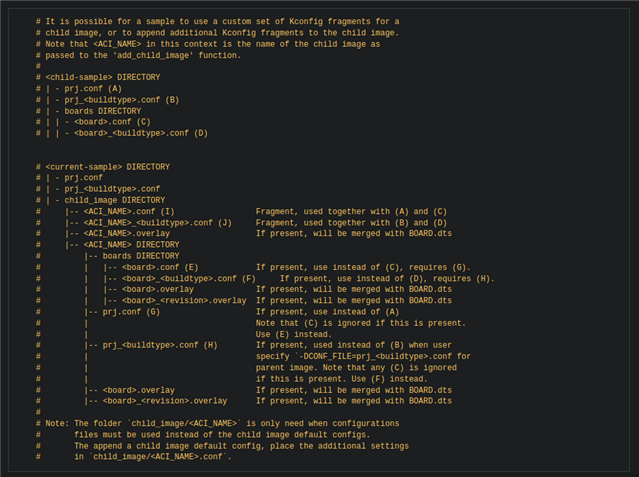Click '<board>_<buildtype>.conf (F)' tree entry
Image resolution: width=639 pixels, height=477 pixels.
click(x=189, y=278)
